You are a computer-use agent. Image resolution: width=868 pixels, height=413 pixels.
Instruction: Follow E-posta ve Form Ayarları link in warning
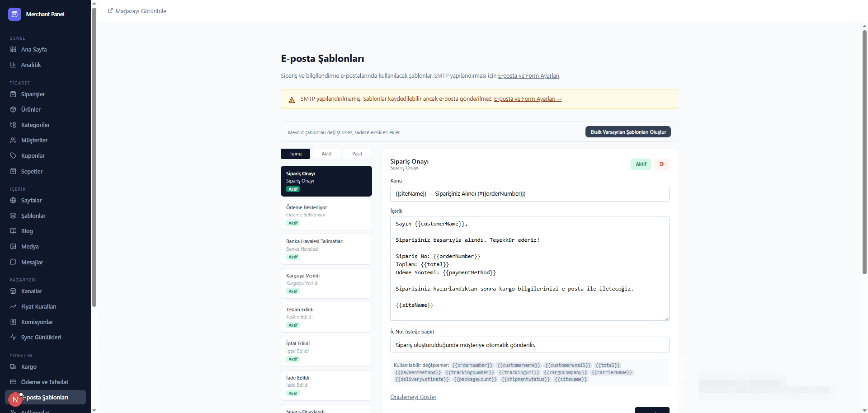(528, 99)
